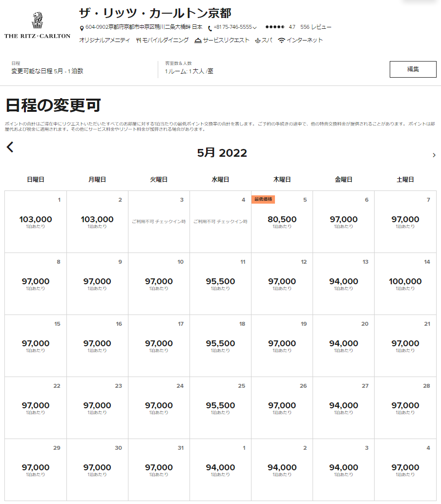Click the オリジナルアメニティ link
Screen dimensions: 441x504
(105, 41)
